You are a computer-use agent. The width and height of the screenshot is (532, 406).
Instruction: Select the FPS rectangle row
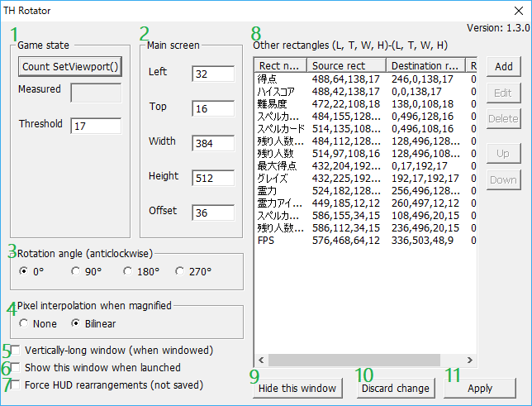click(x=366, y=241)
